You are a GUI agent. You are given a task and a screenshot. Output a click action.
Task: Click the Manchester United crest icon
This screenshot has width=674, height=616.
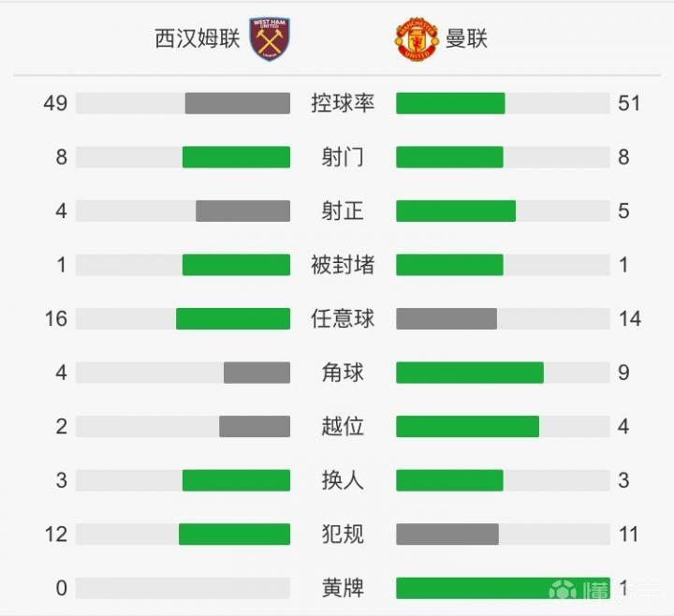click(x=417, y=39)
